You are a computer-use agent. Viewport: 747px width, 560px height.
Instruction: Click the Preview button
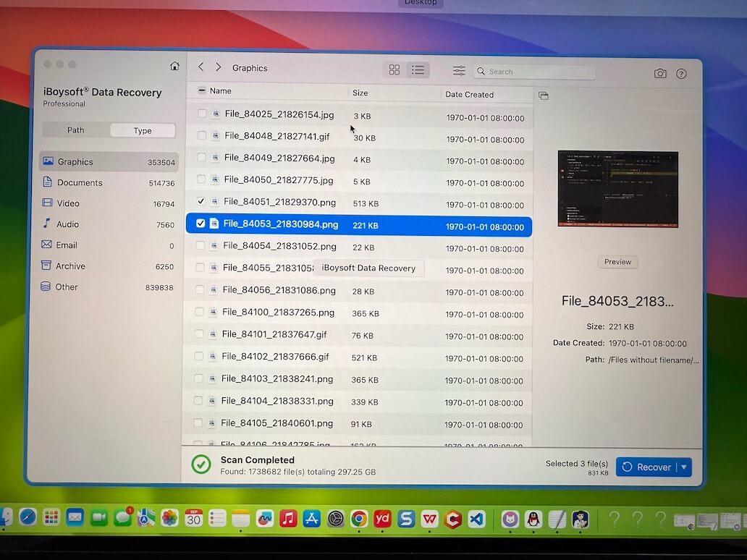pyautogui.click(x=617, y=262)
